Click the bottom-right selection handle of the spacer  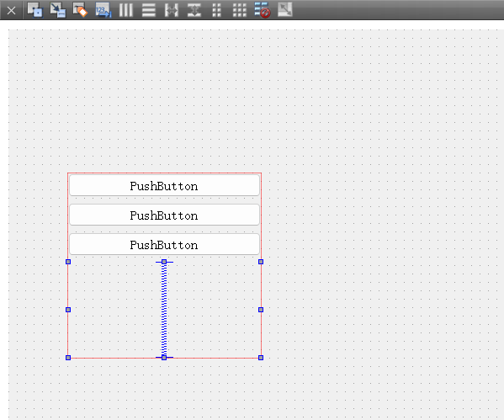pyautogui.click(x=261, y=358)
